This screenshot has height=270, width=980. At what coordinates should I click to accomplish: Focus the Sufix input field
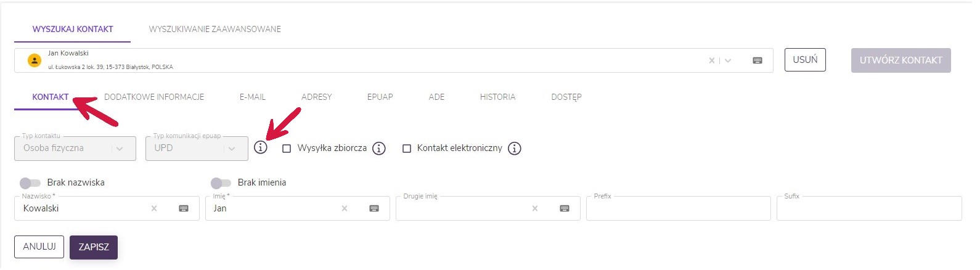tap(869, 208)
